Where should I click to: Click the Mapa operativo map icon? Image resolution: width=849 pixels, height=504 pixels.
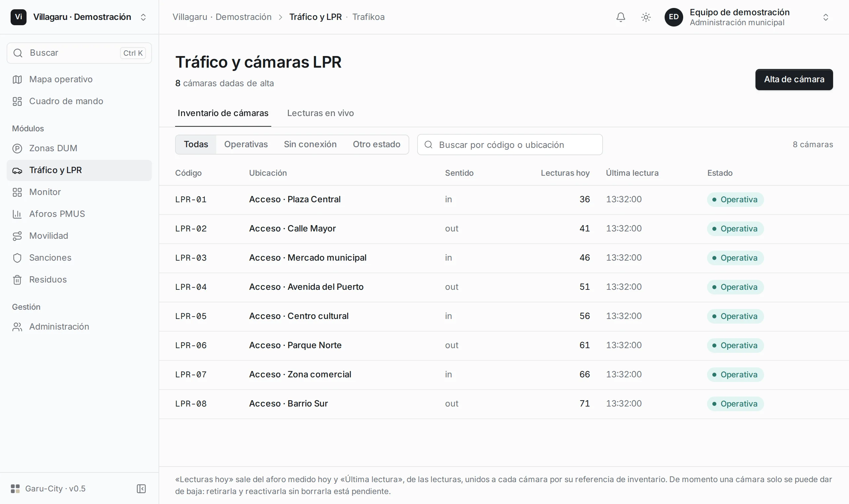pyautogui.click(x=17, y=80)
